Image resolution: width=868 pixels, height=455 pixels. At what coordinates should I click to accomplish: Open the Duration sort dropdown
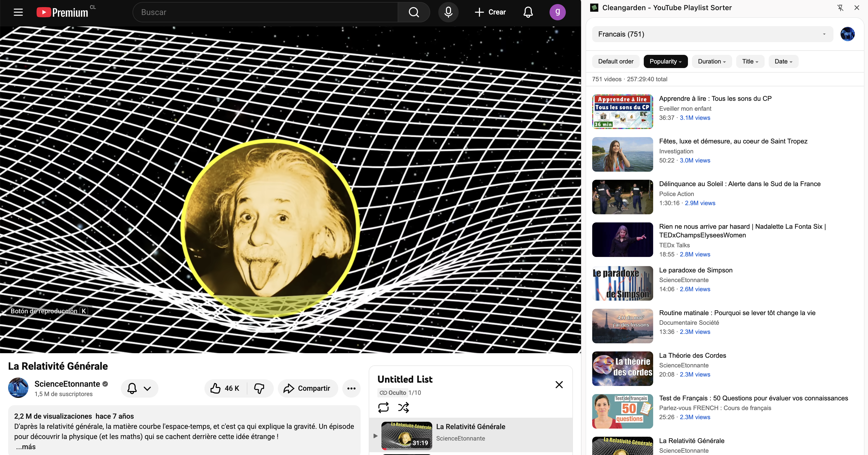pos(712,61)
